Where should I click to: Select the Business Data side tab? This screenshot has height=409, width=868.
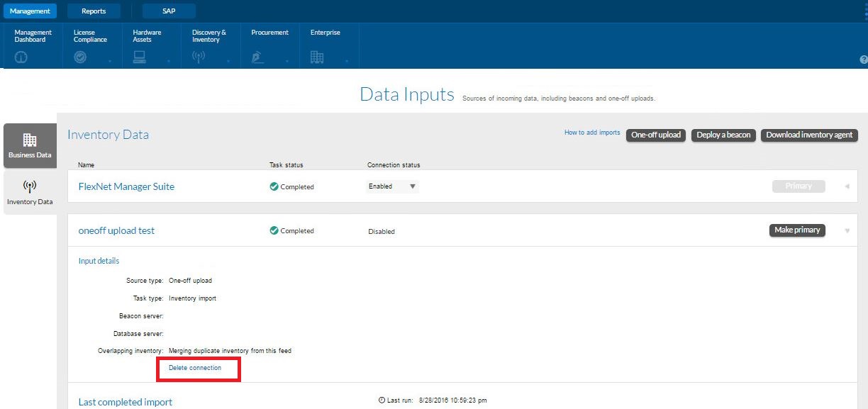(x=30, y=146)
